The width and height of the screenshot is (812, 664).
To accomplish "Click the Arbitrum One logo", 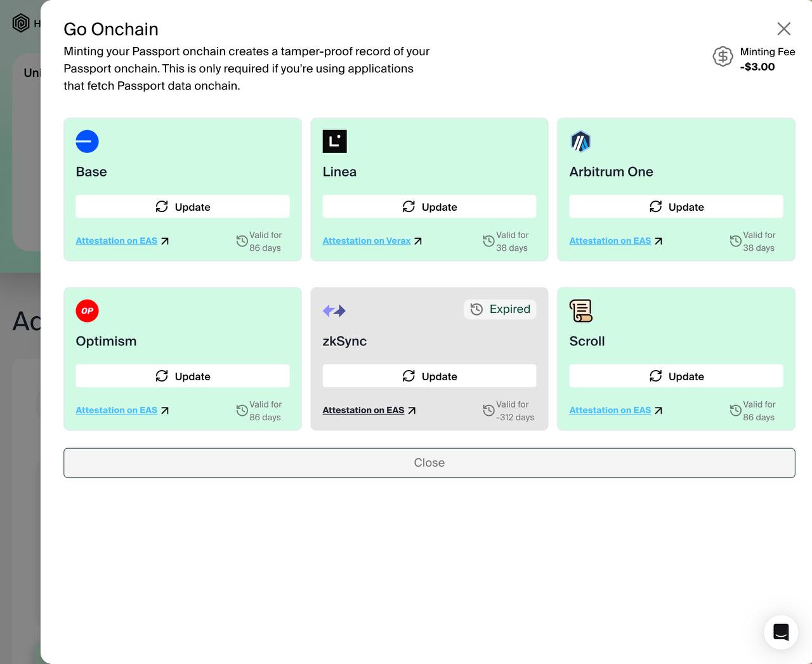I will [580, 141].
